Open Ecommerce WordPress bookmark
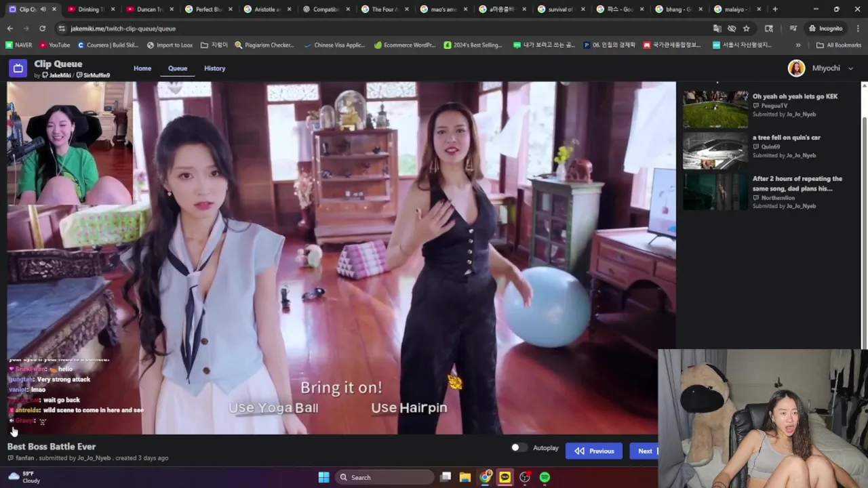The width and height of the screenshot is (868, 488). pyautogui.click(x=405, y=45)
